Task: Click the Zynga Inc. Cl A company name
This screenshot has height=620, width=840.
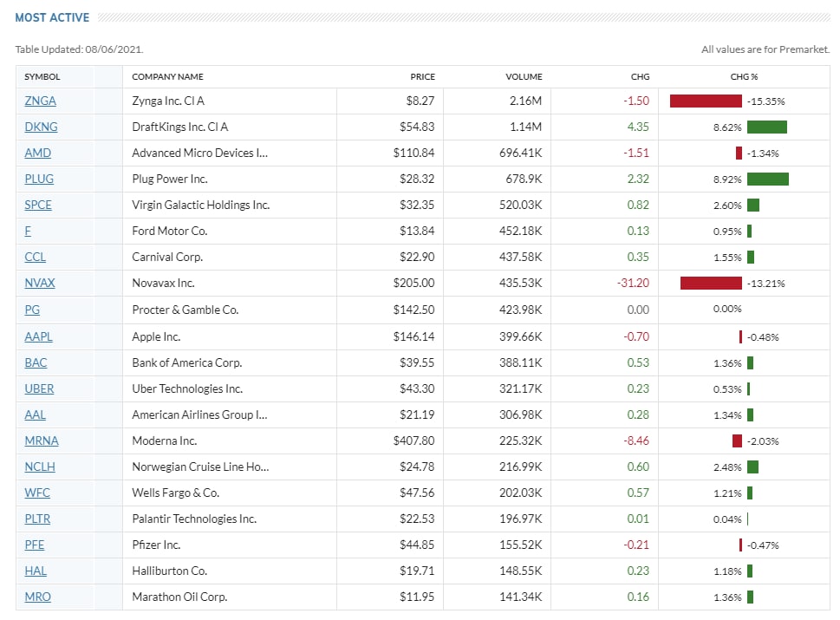Action: point(168,101)
